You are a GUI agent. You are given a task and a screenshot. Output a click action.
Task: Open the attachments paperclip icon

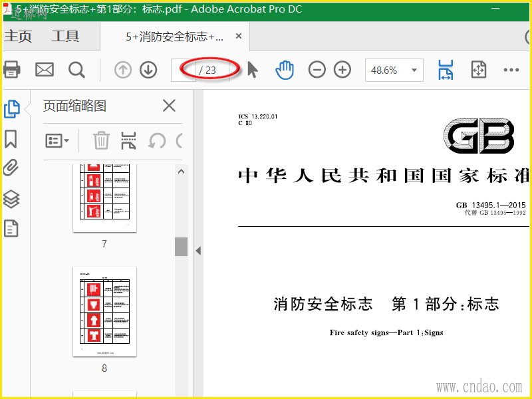[11, 168]
